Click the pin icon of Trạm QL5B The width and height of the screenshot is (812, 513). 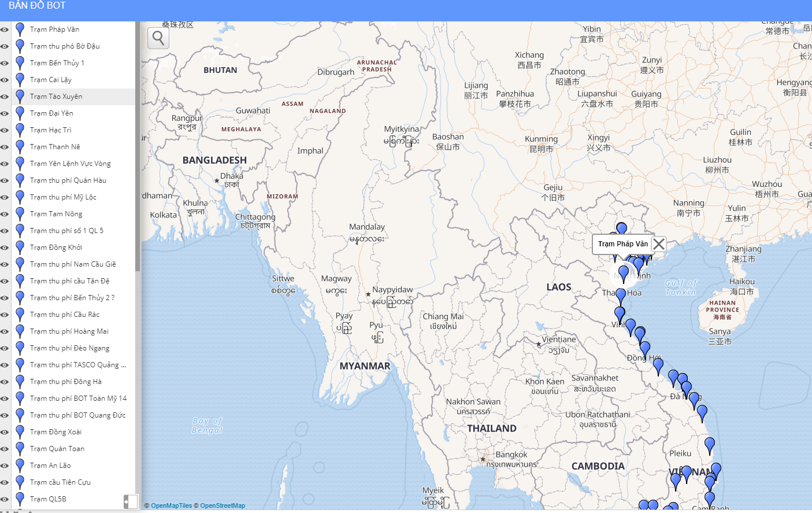(x=20, y=499)
